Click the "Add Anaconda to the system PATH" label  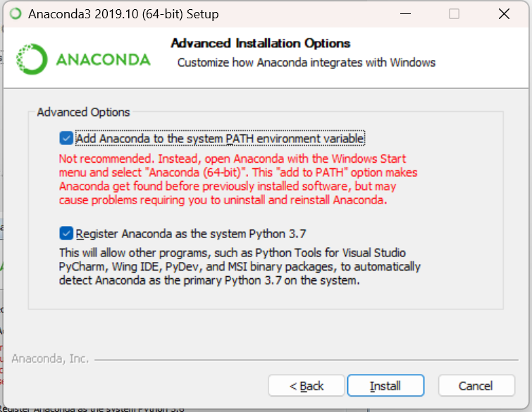point(220,138)
